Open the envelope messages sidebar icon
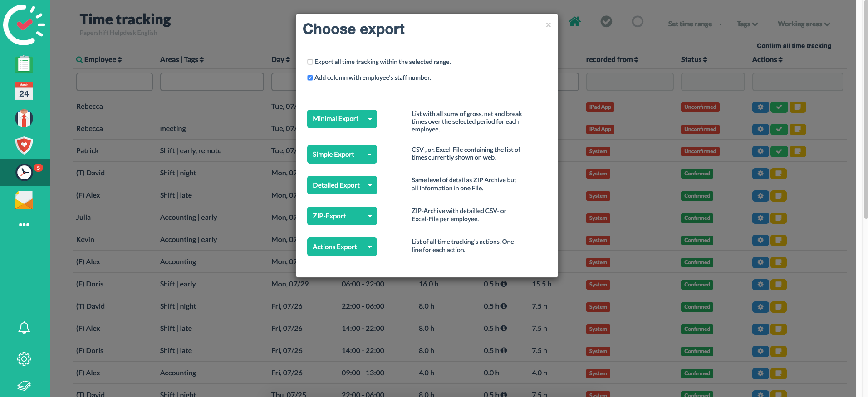The height and width of the screenshot is (397, 868). tap(24, 200)
